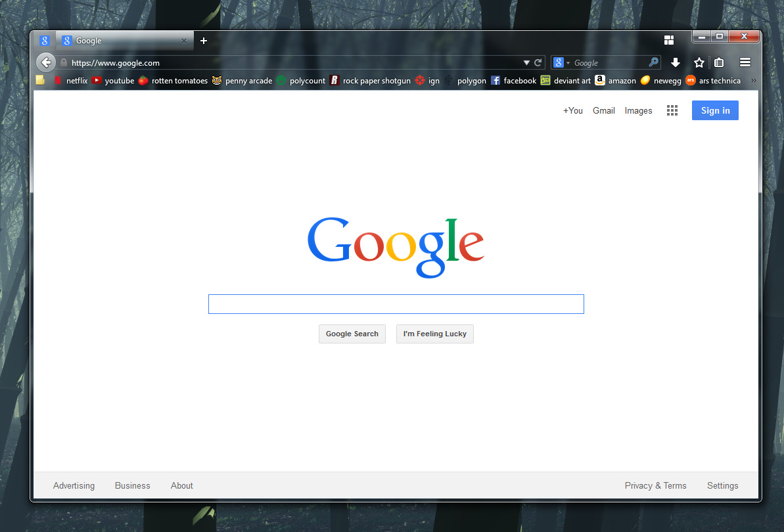Open the URL bar history dropdown
Screen dimensions: 784x532
pos(525,62)
